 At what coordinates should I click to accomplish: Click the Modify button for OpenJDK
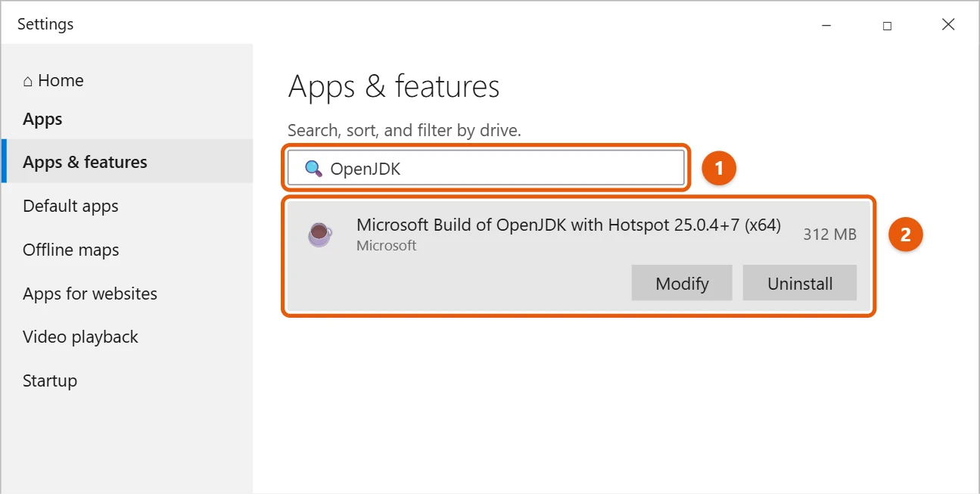pyautogui.click(x=682, y=283)
